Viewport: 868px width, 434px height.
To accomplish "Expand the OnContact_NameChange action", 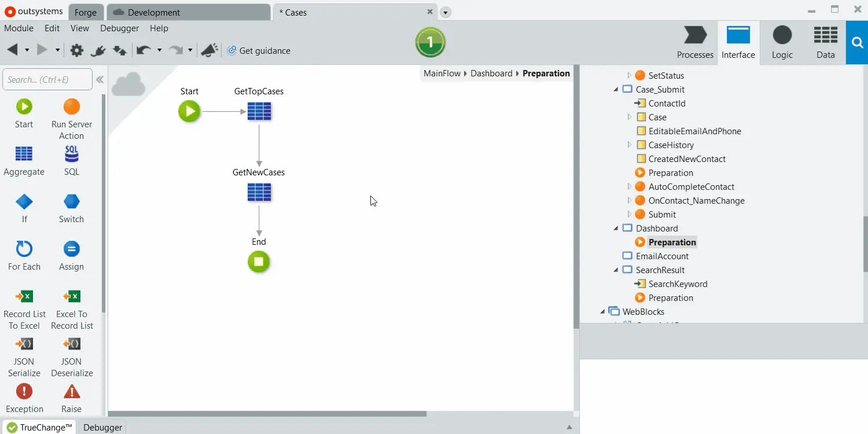I will click(630, 200).
